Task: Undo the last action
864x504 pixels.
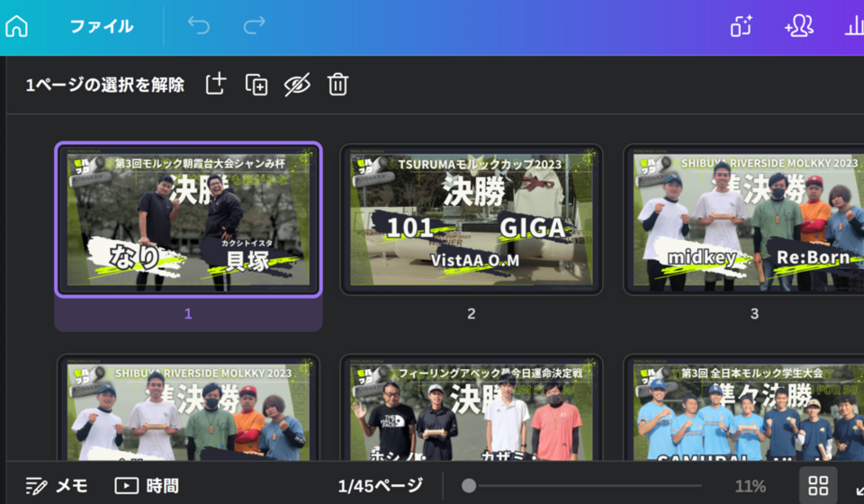Action: click(x=198, y=25)
